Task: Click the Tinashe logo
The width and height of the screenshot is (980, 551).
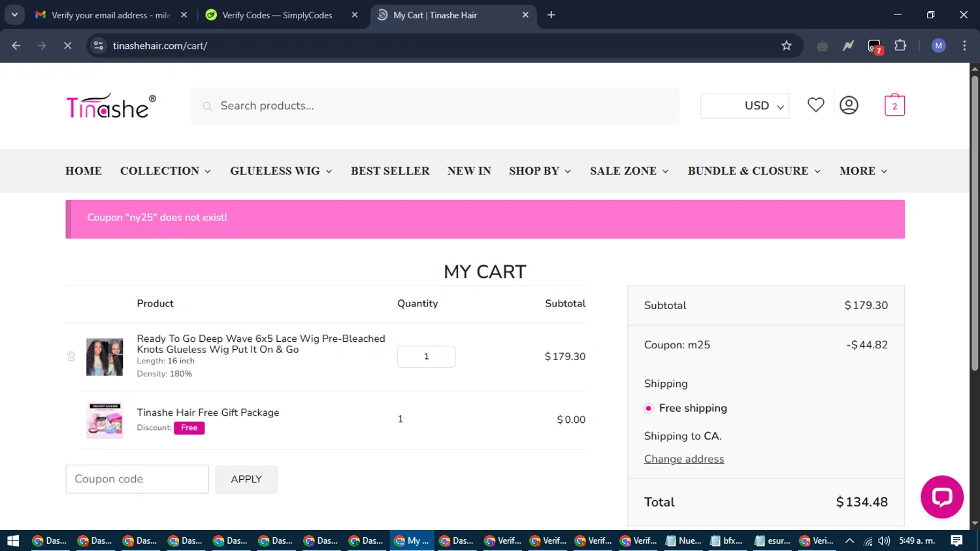Action: pyautogui.click(x=111, y=105)
